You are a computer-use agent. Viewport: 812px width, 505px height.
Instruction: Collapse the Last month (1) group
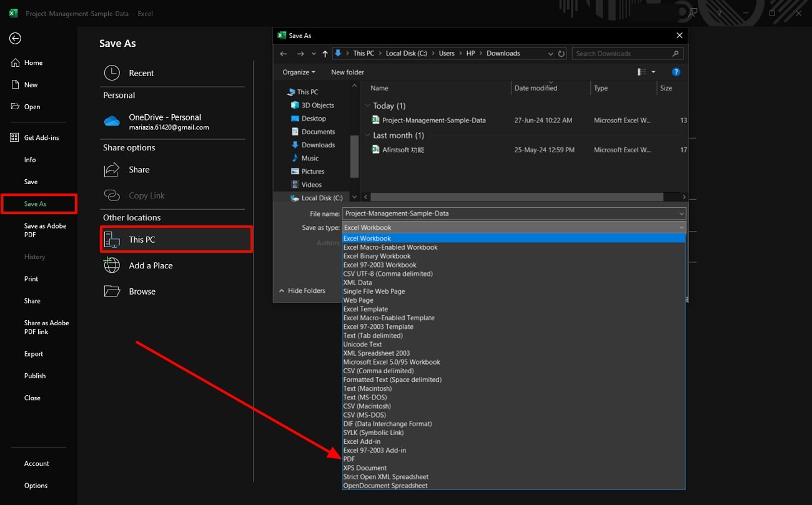click(367, 135)
